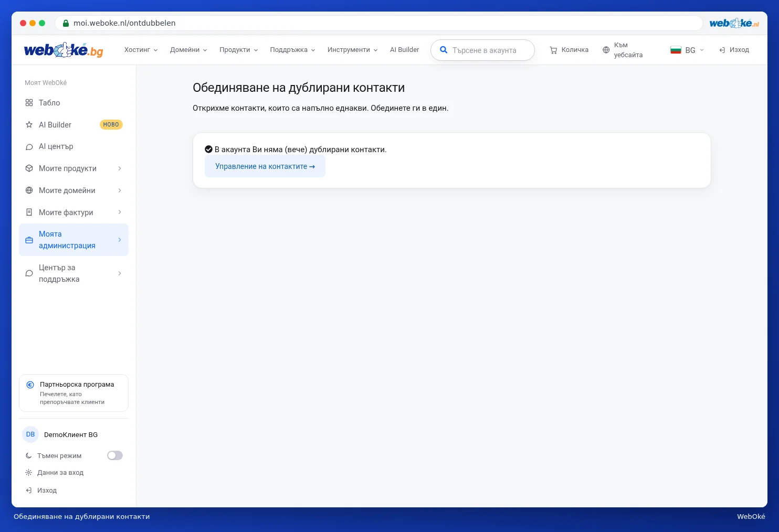Expand the Моите фактури chevron
This screenshot has height=532, width=779.
(120, 212)
